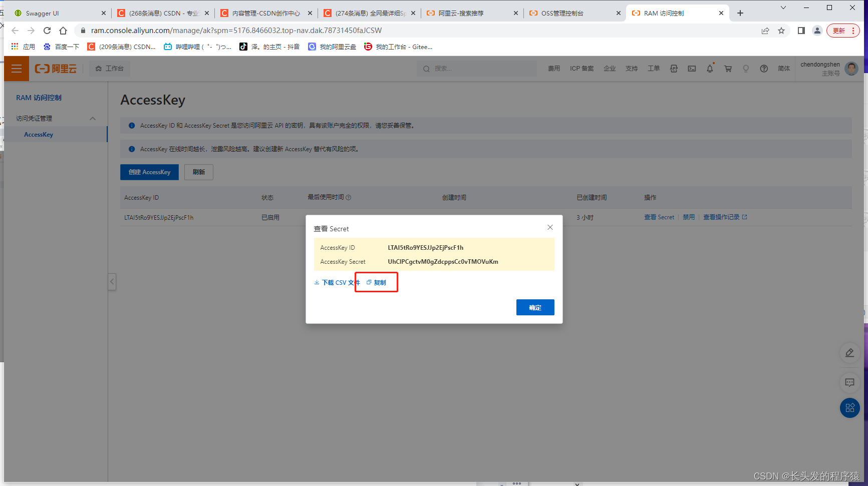Click 禁用 link in table row

click(689, 217)
